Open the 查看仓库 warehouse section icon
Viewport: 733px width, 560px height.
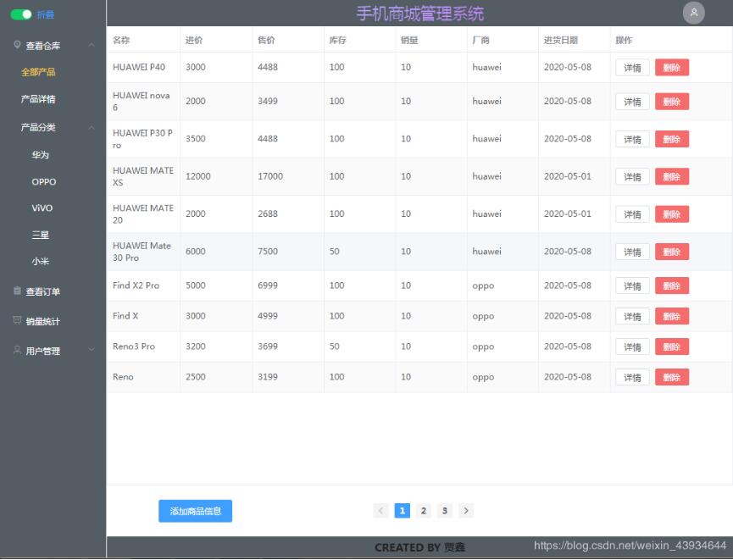[17, 44]
